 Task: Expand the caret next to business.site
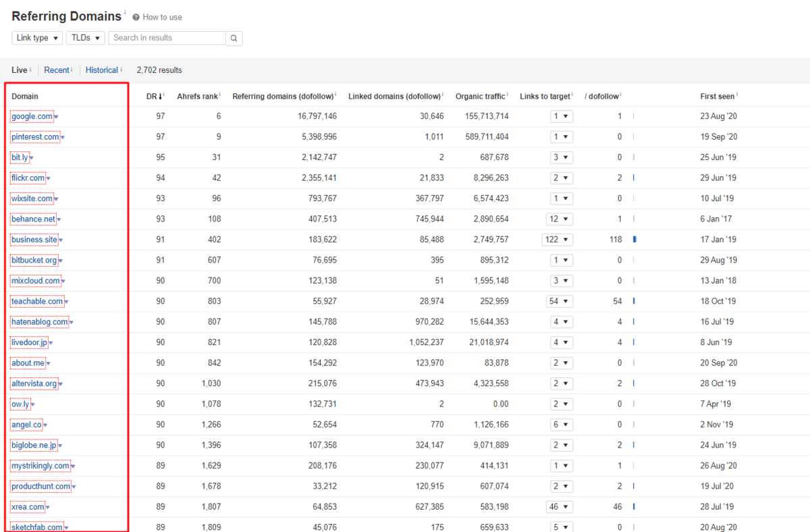point(61,240)
